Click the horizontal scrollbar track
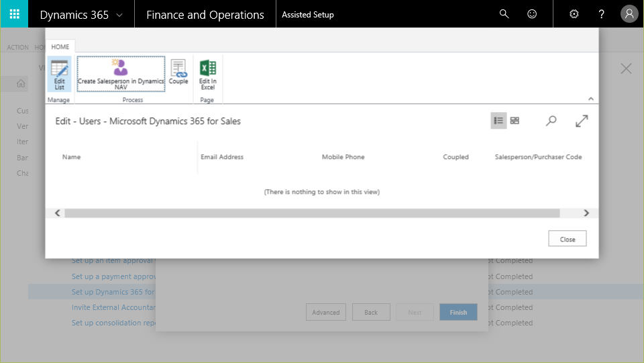This screenshot has height=363, width=644. pos(312,213)
